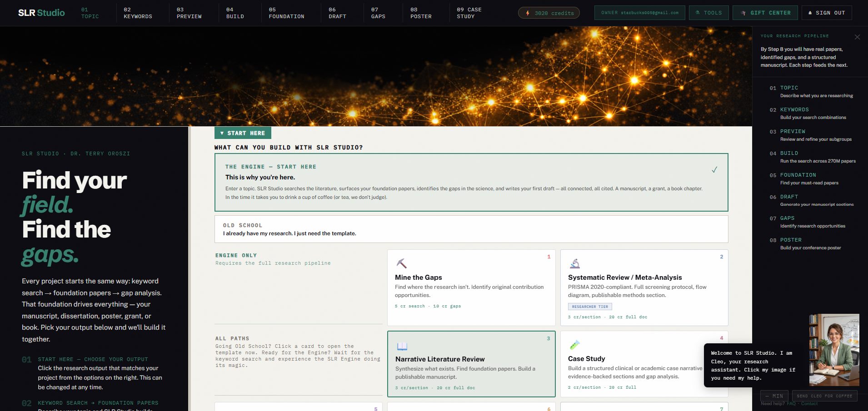Go to step 08 Poster tab
The height and width of the screenshot is (411, 868).
point(421,13)
